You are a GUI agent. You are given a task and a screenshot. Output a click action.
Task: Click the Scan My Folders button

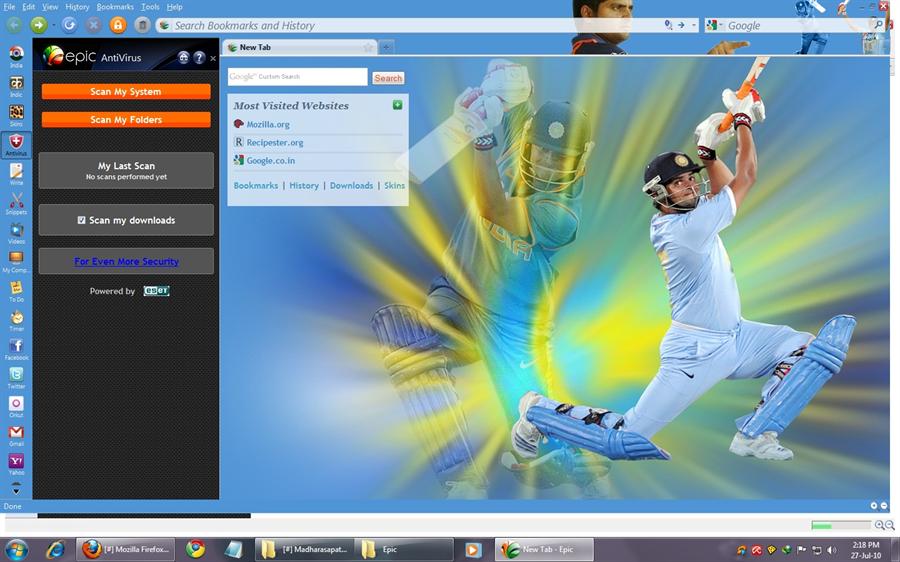coord(126,119)
